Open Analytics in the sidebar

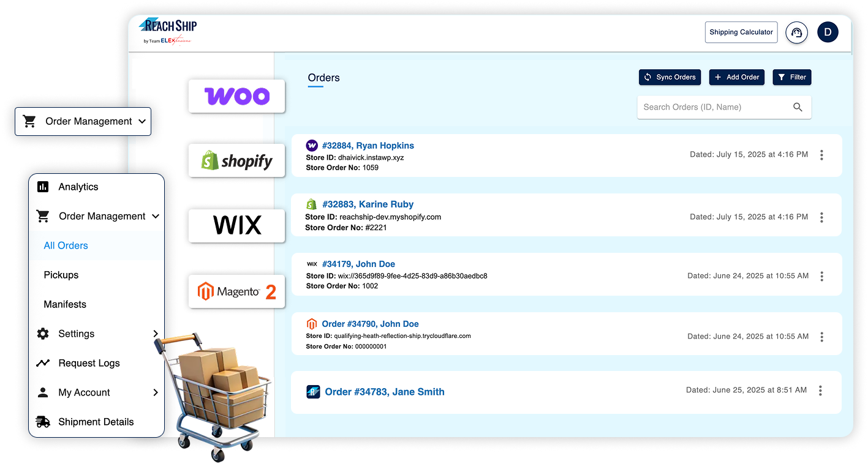point(78,187)
